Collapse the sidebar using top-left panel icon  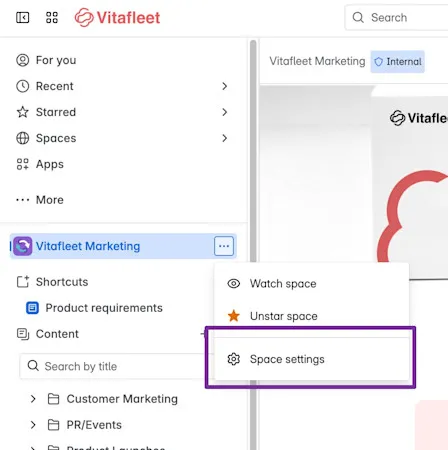23,17
